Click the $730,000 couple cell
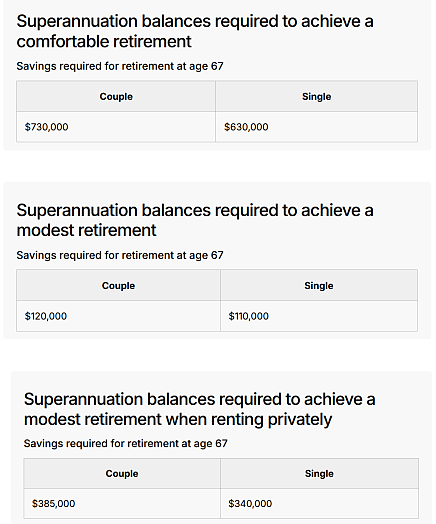 [116, 127]
